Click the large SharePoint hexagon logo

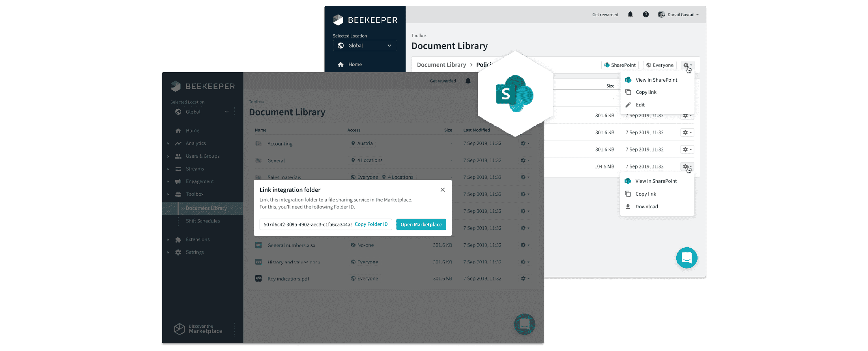(x=514, y=94)
